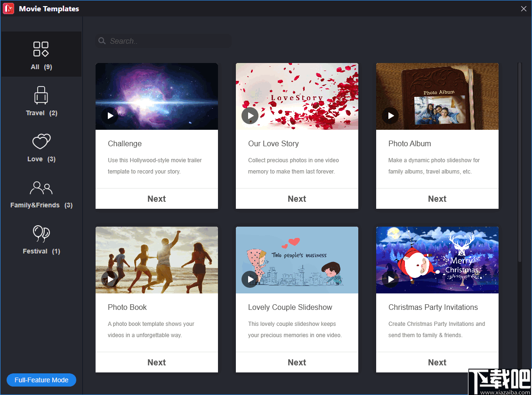Click the search magnifier icon
The width and height of the screenshot is (532, 395).
point(102,41)
